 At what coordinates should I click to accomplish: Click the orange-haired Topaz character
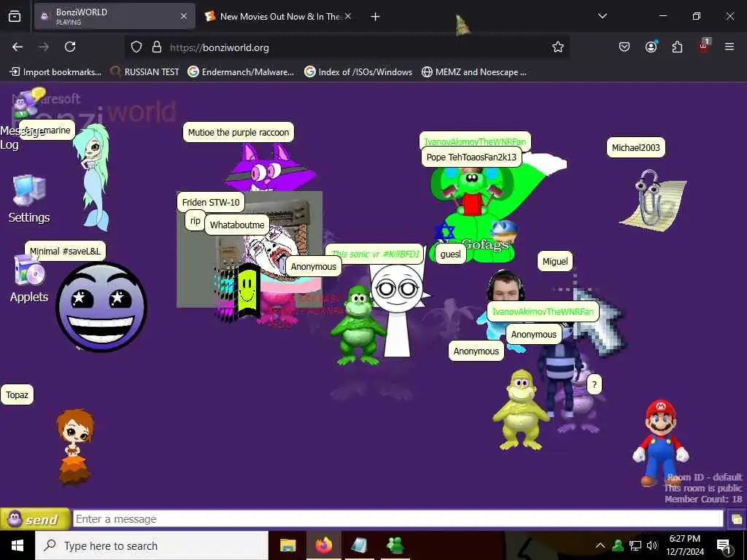[x=74, y=447]
